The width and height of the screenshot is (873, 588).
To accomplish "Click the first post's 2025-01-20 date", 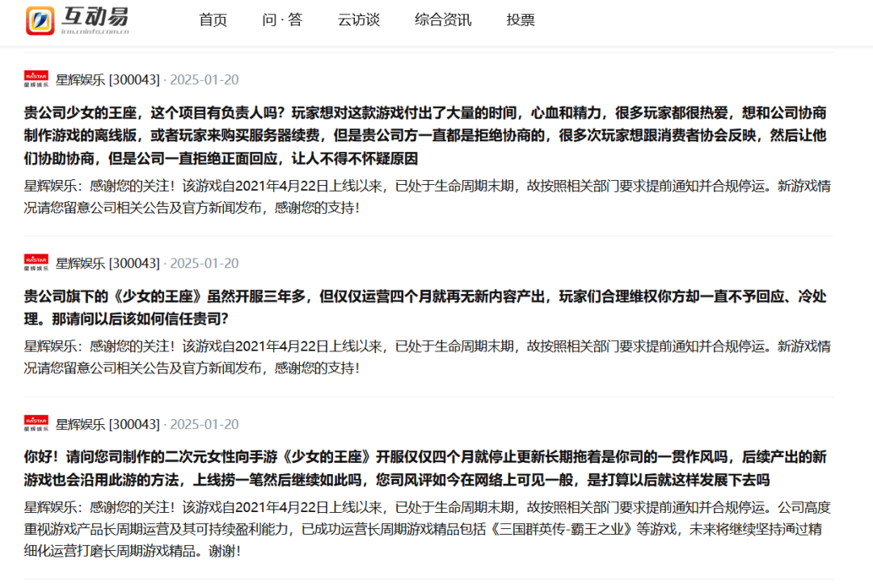I will (x=205, y=79).
